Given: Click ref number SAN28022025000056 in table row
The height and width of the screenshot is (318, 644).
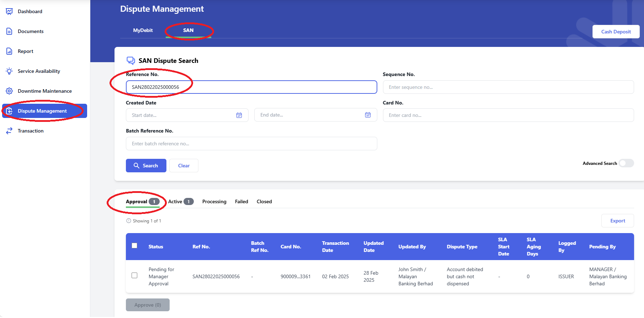Looking at the screenshot, I should coord(216,276).
